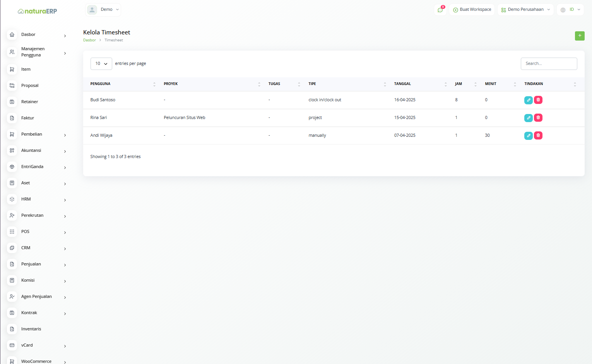
Task: Open the entries per page dropdown
Action: [101, 64]
